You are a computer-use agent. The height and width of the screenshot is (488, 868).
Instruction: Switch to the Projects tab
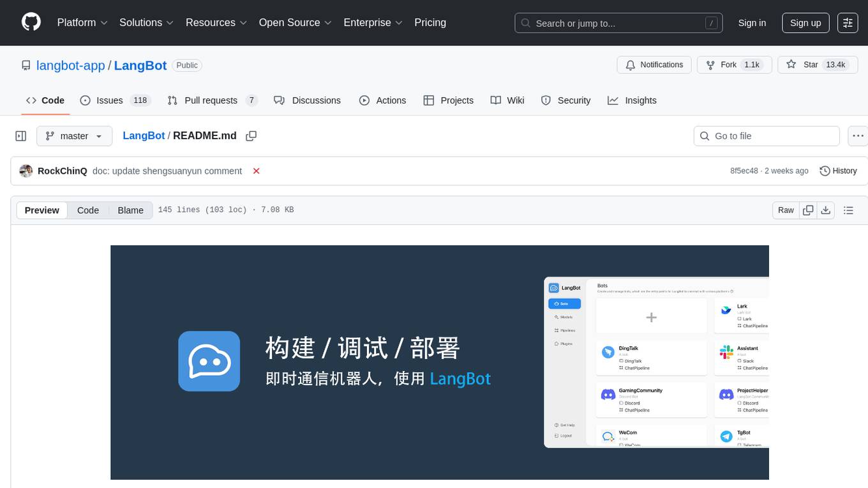448,100
